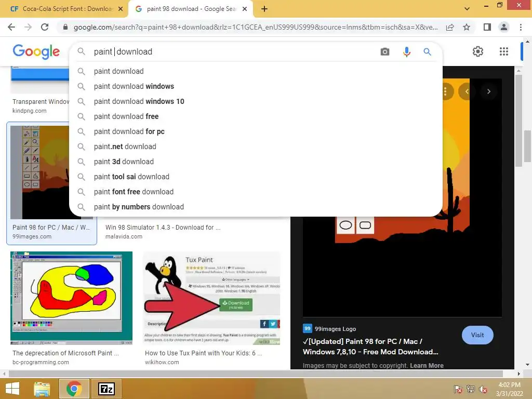532x399 pixels.
Task: Click the Action Center flag tray icon
Action: (x=458, y=389)
